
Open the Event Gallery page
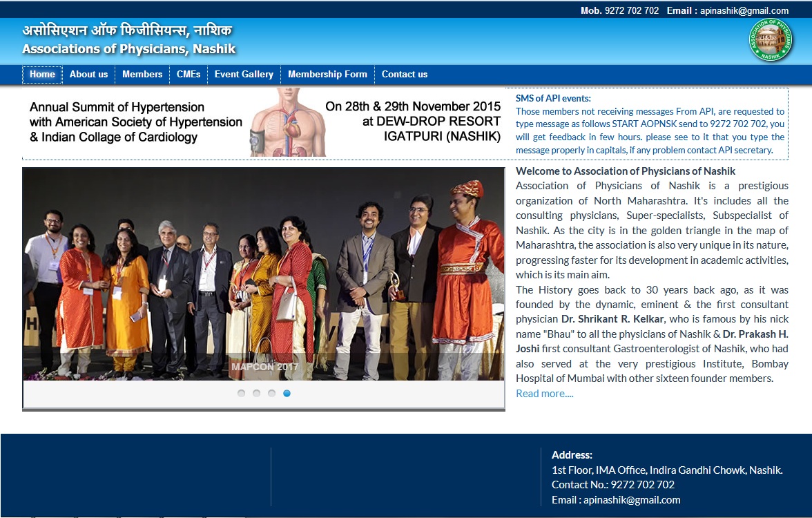[244, 75]
